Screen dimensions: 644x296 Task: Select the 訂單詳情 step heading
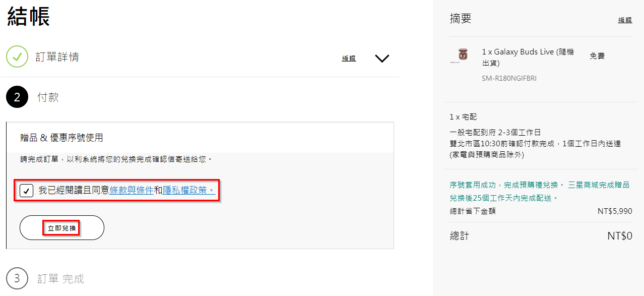pyautogui.click(x=57, y=57)
